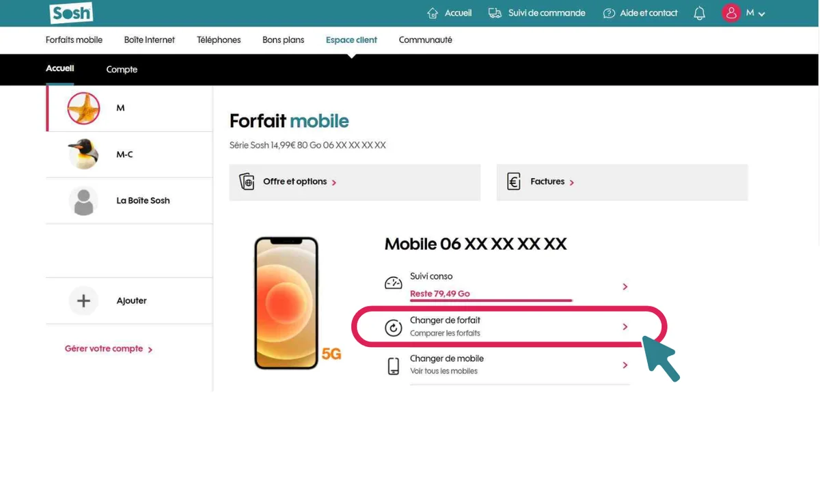
Task: Click the Factures euro document icon
Action: tap(514, 182)
